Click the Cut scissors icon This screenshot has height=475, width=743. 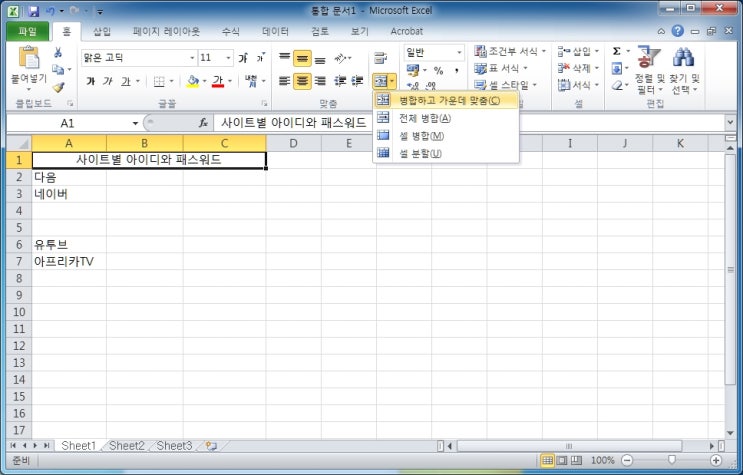pyautogui.click(x=58, y=53)
